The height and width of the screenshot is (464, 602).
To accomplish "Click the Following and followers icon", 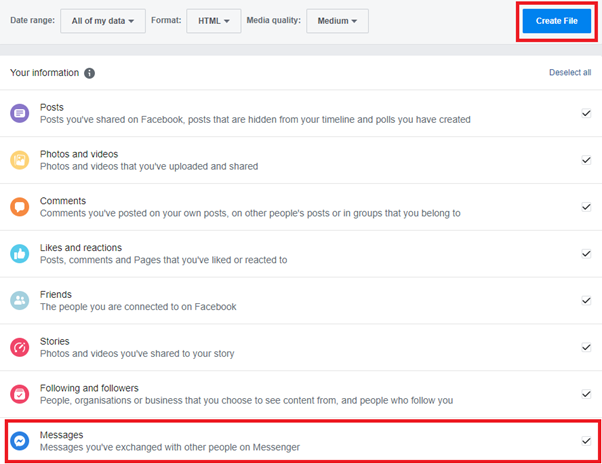I will pyautogui.click(x=20, y=394).
